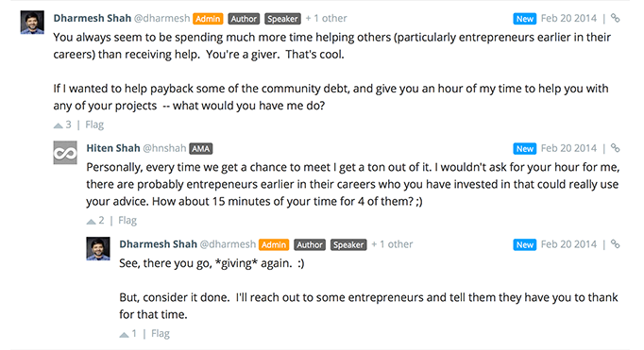Viewport: 644px width, 350px height.
Task: Click the Speaker badge on the last reply
Action: 348,245
